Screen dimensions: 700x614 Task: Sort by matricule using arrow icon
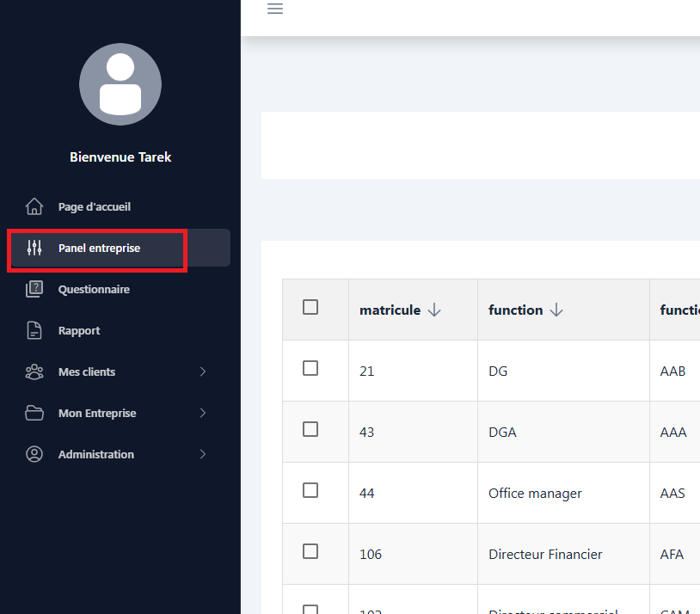[x=434, y=310]
